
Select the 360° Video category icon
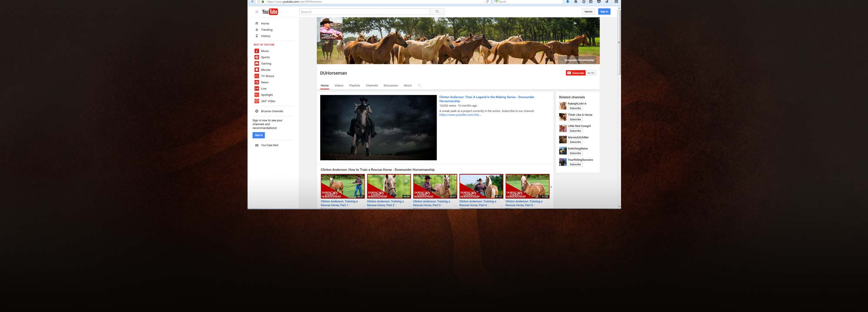(x=256, y=101)
